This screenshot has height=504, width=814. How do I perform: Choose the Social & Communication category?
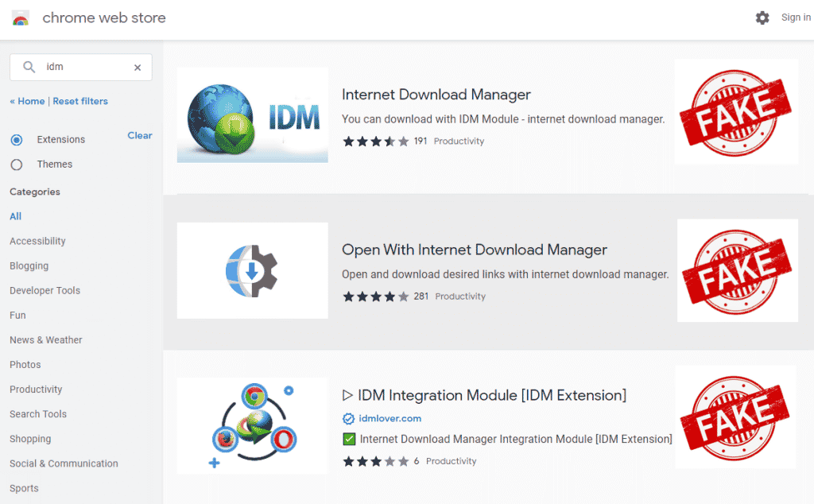click(64, 463)
